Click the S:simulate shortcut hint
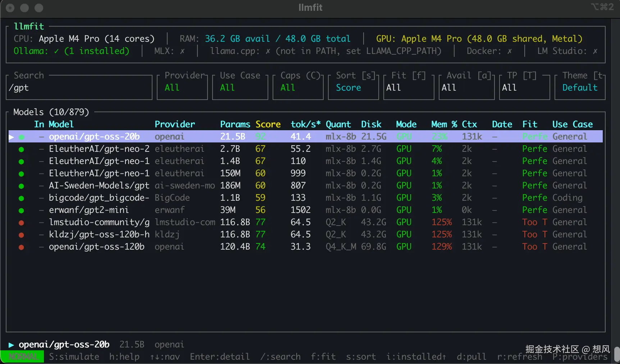This screenshot has width=620, height=364. (74, 357)
